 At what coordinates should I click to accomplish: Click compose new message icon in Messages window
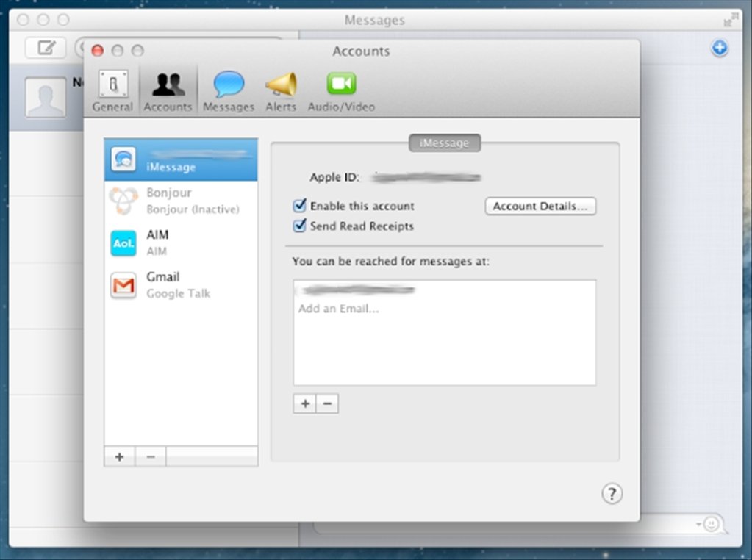coord(46,48)
